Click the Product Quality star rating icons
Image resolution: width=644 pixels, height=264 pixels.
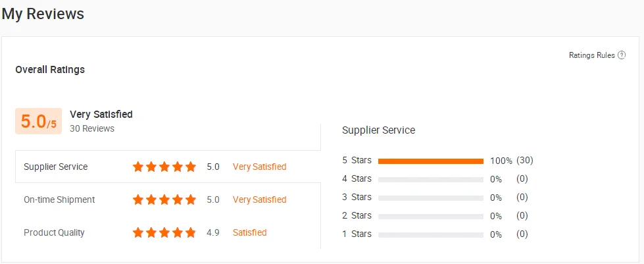164,232
